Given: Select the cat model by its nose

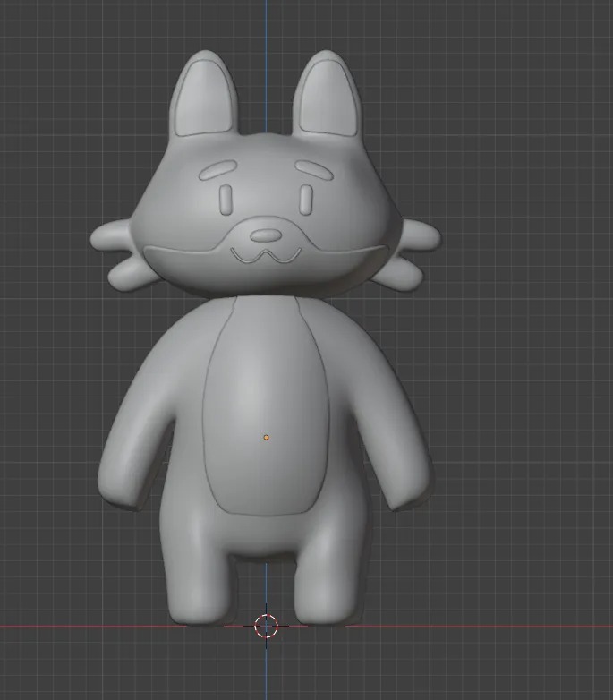Looking at the screenshot, I should (266, 235).
